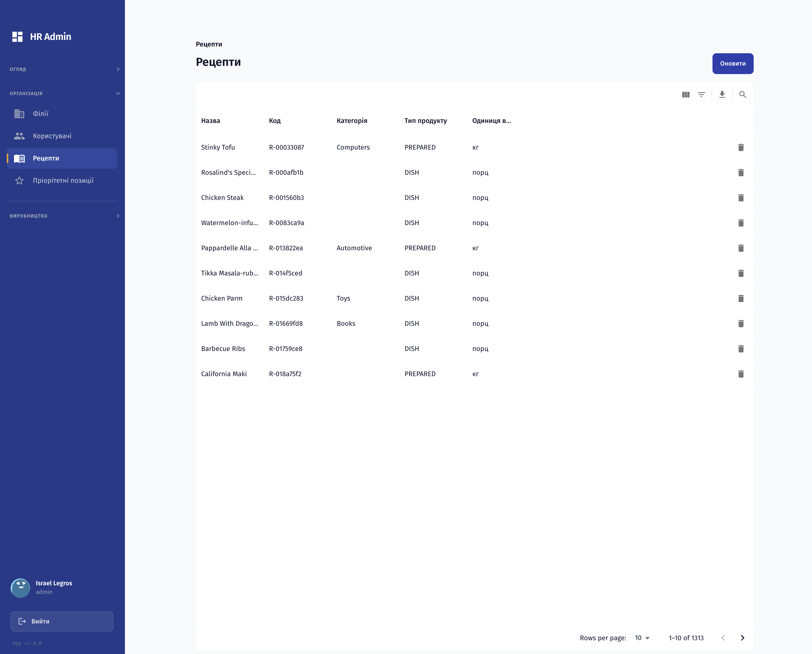Open Користувачі menu item

pyautogui.click(x=62, y=136)
